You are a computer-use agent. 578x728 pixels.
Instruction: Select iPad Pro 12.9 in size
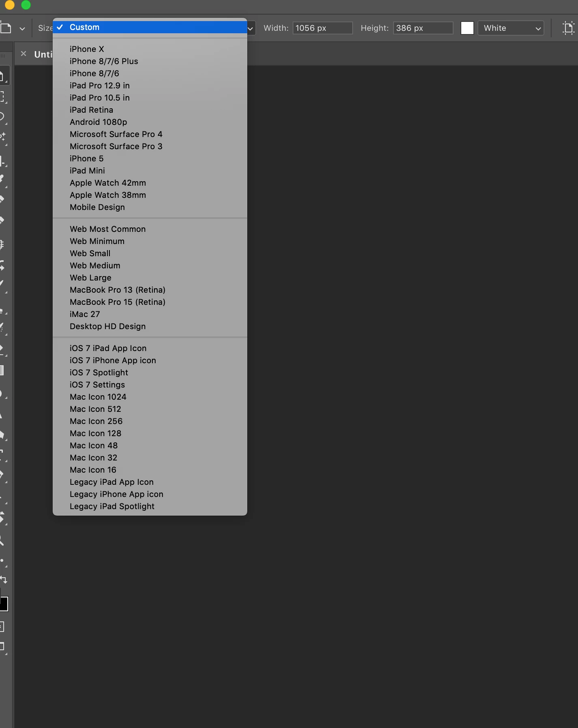click(x=150, y=86)
